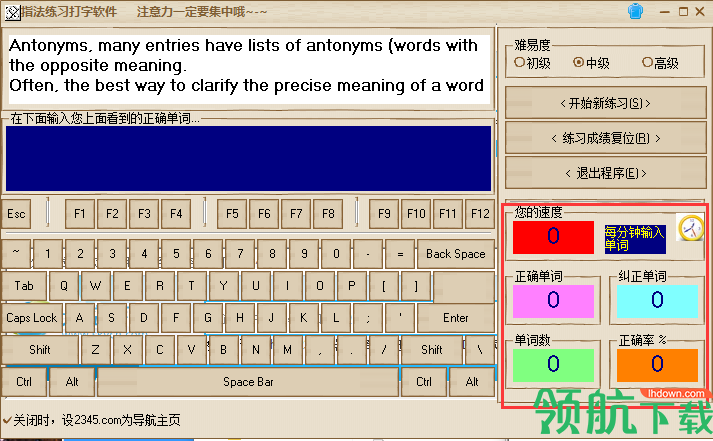Click the Back Space key

click(x=456, y=254)
